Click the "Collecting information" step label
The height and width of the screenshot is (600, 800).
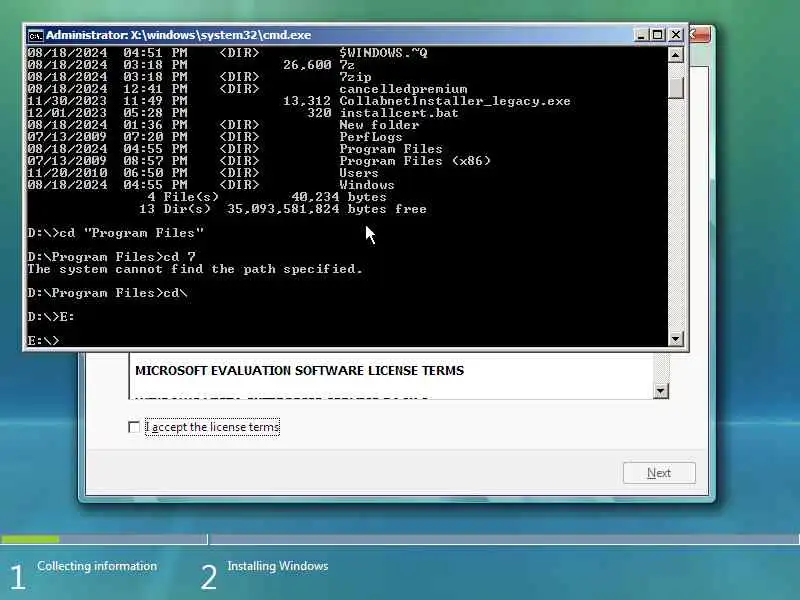tap(97, 566)
